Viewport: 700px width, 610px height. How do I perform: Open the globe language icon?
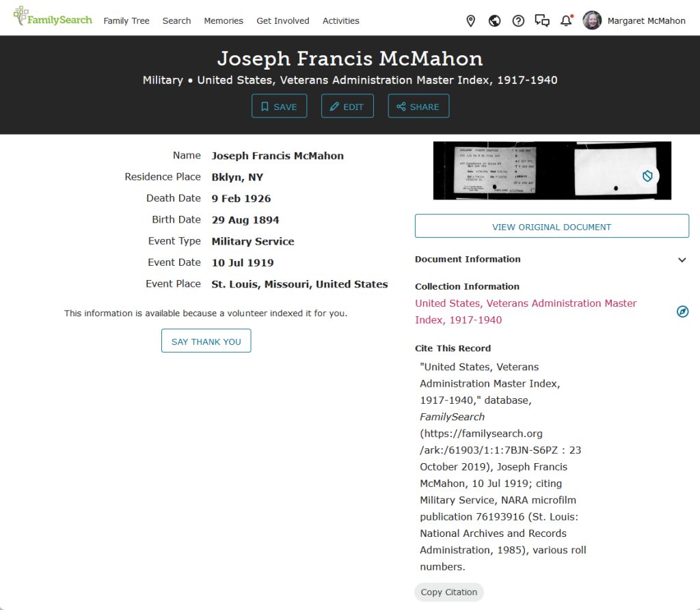494,20
